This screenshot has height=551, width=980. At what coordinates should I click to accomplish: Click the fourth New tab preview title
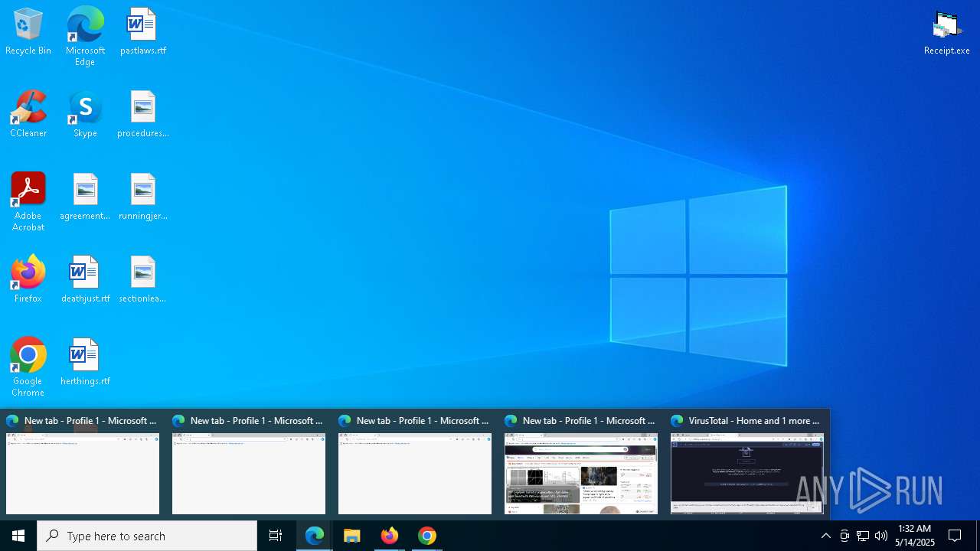589,421
